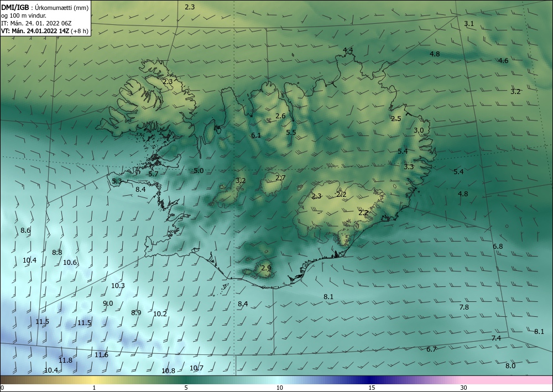The height and width of the screenshot is (392, 553).
Task: Click the 8.0 value on the map
Action: tap(510, 365)
